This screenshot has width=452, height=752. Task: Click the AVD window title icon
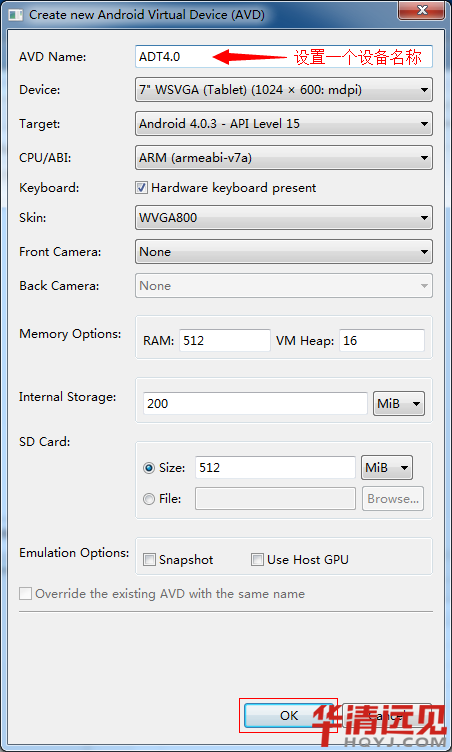15,15
